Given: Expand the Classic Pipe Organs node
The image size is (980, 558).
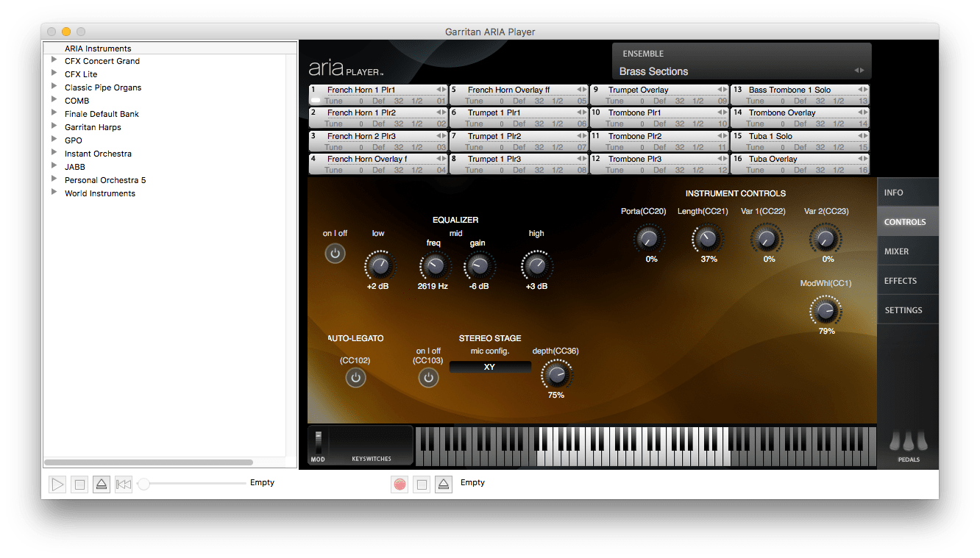Looking at the screenshot, I should (54, 87).
